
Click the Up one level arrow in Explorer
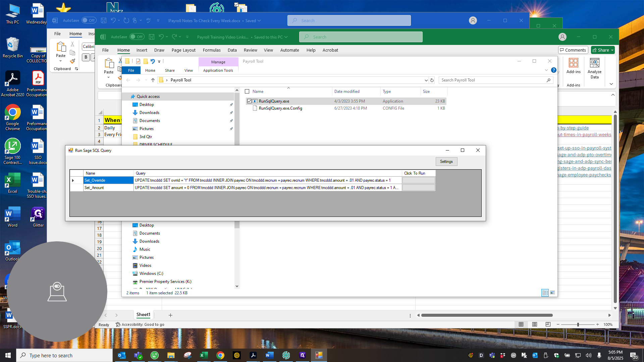coord(153,80)
